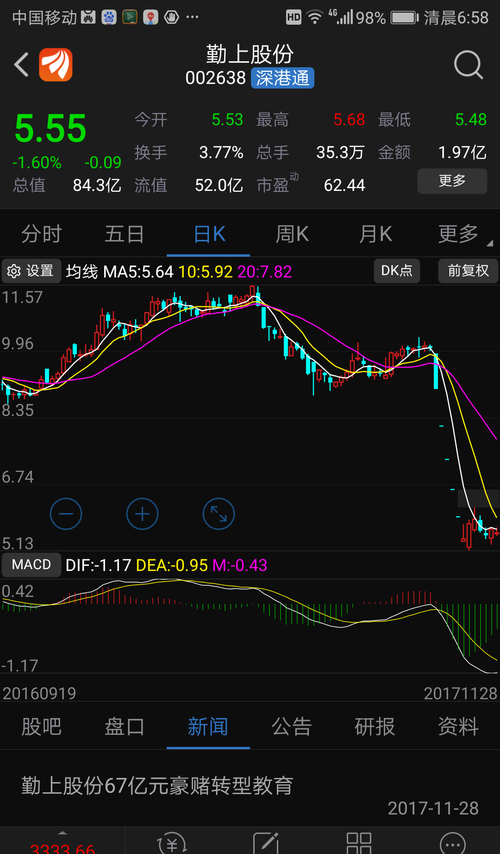The image size is (500, 854).
Task: Toggle DK点 indicator on chart
Action: 397,271
